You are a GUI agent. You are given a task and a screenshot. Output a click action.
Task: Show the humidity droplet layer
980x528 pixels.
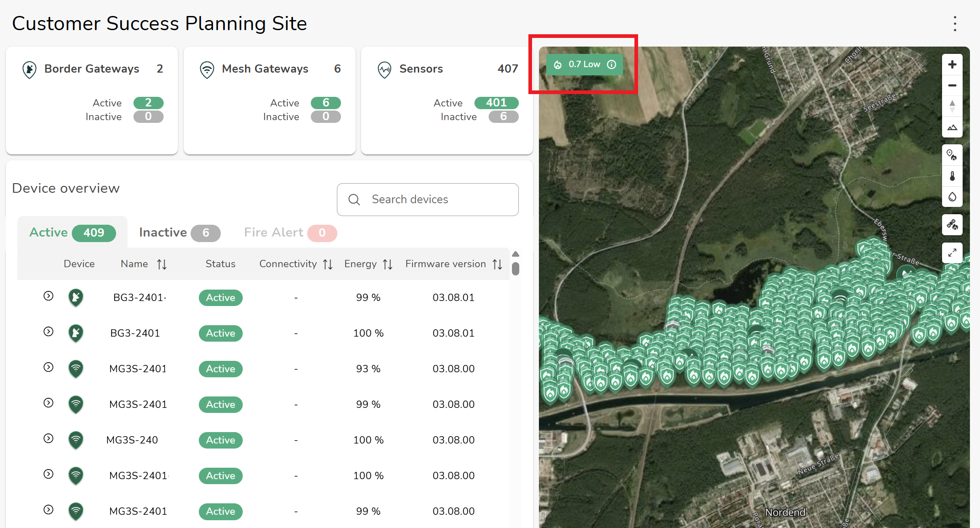[x=952, y=197]
